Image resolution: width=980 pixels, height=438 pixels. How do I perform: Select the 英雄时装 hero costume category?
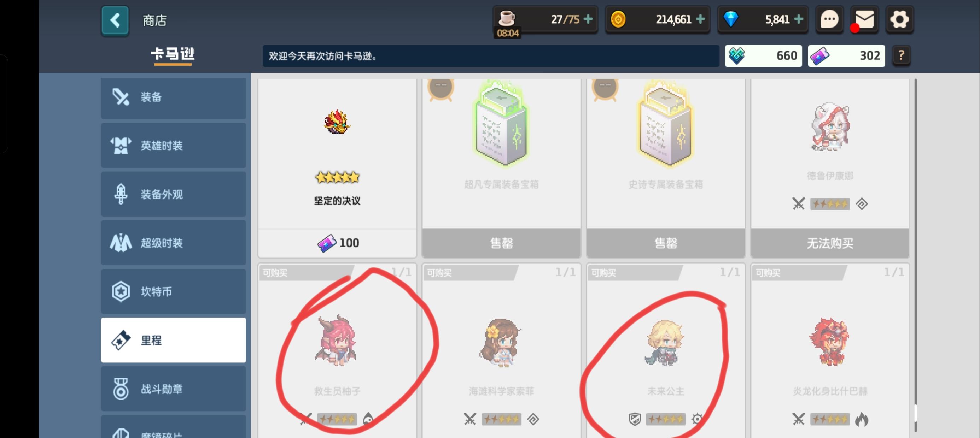click(x=173, y=145)
